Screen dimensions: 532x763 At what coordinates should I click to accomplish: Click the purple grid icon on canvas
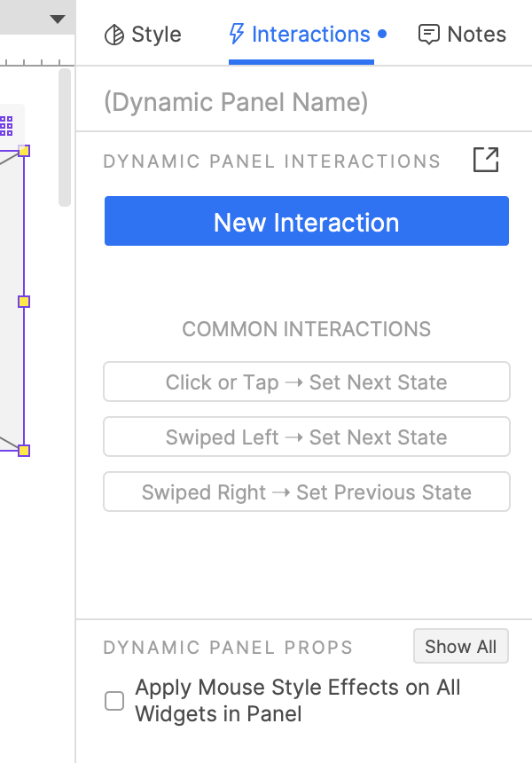click(6, 125)
